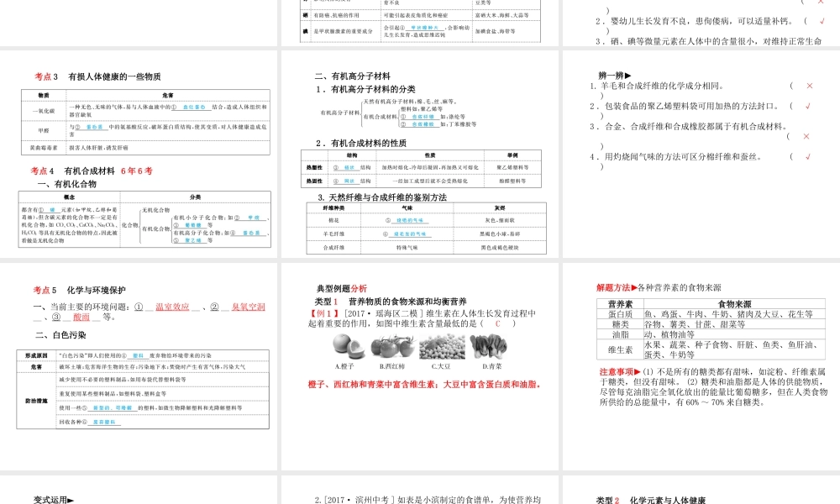Click the red 【例1】 marker

tap(324, 313)
